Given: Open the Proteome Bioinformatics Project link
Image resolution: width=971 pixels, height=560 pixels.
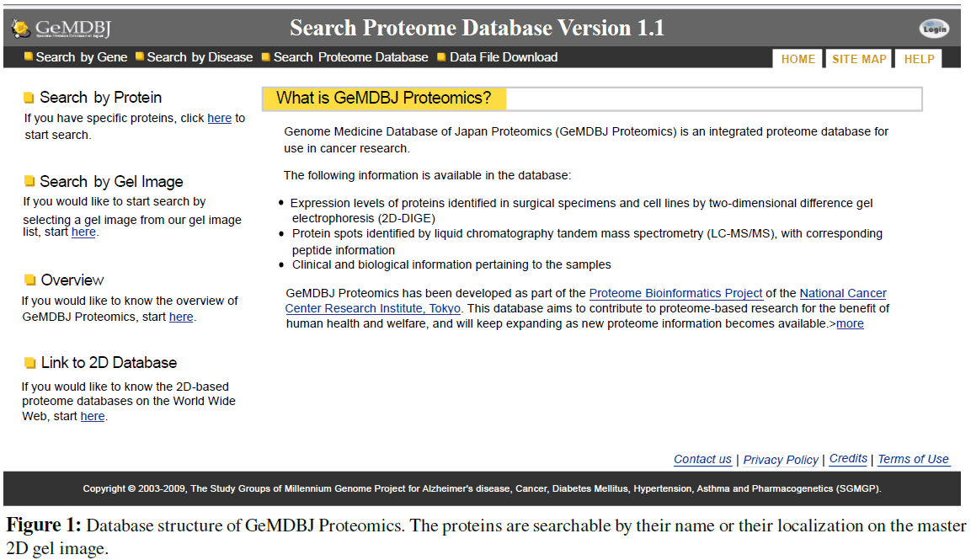Looking at the screenshot, I should click(675, 293).
